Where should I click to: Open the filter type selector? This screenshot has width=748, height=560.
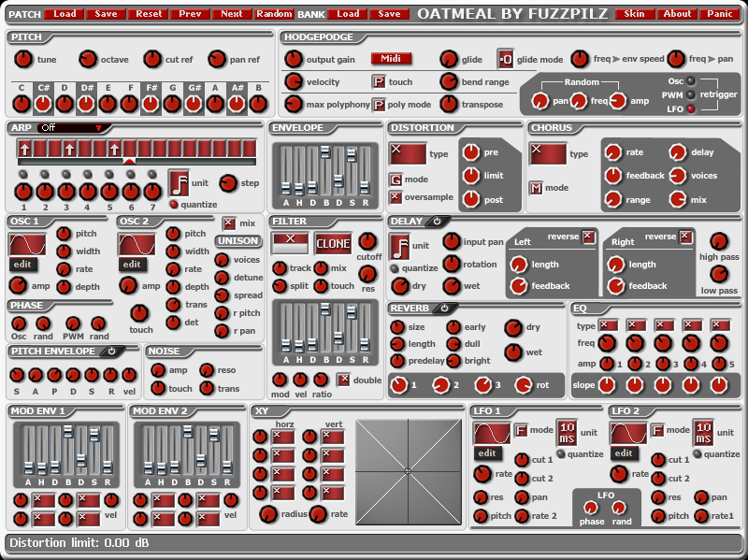290,243
